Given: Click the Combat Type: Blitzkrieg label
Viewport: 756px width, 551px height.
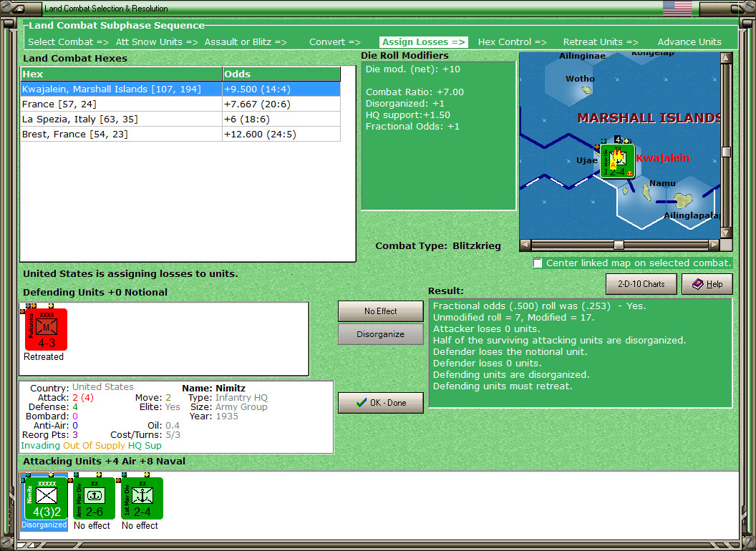Looking at the screenshot, I should 438,246.
